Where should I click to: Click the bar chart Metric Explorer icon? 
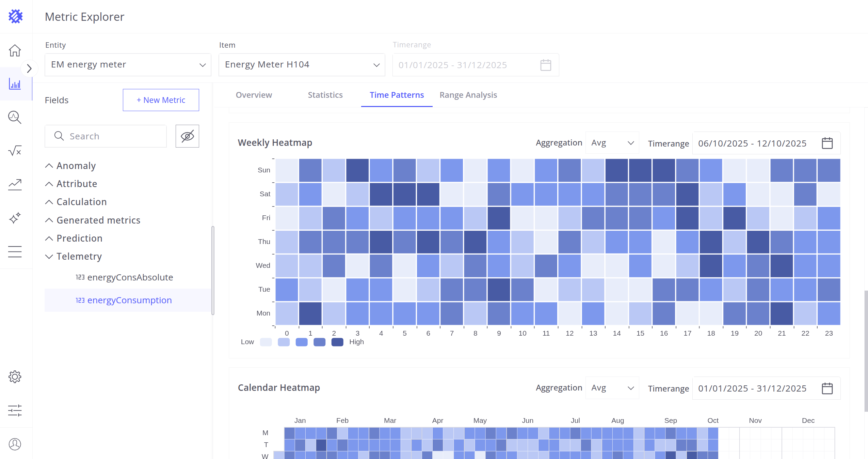click(15, 84)
